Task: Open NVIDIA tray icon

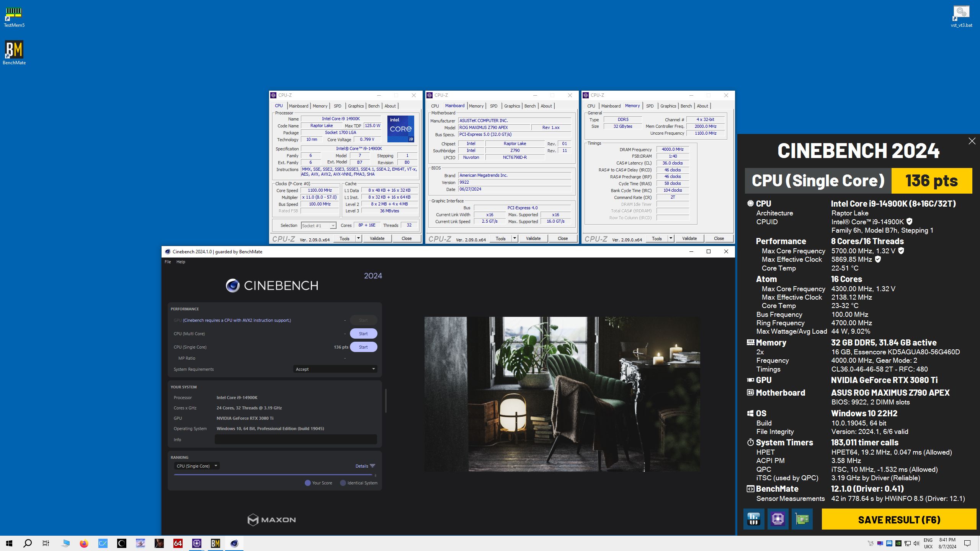Action: (898, 543)
